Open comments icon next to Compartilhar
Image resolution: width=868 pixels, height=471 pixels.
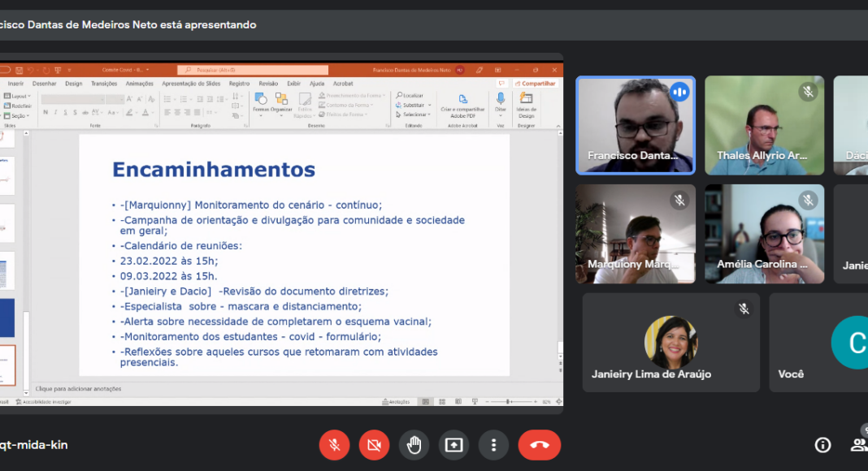tap(501, 84)
